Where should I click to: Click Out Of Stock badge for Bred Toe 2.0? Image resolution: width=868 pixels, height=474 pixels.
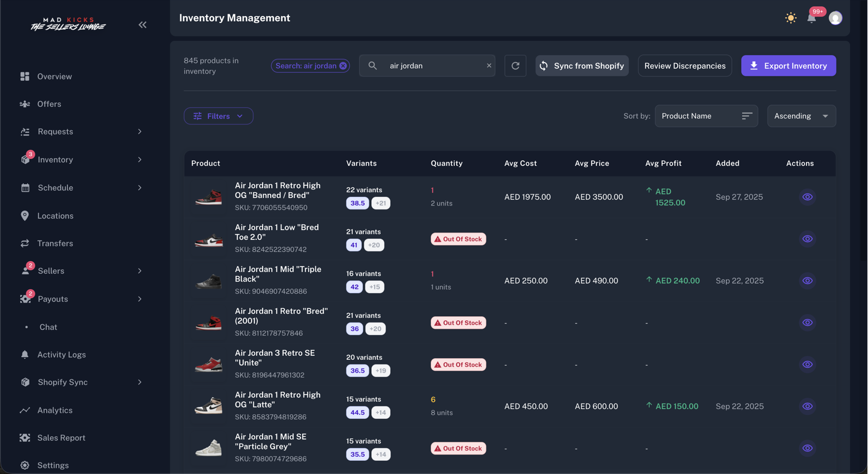click(458, 239)
